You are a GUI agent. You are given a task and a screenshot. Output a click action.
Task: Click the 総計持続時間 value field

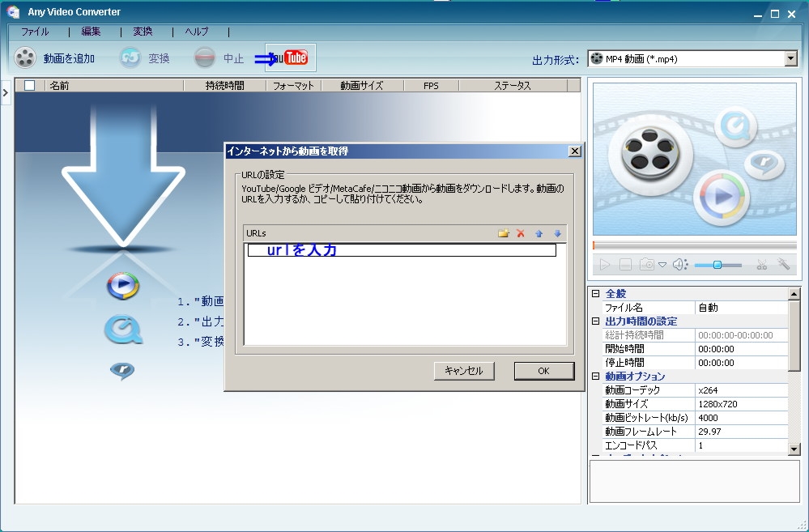tap(742, 335)
